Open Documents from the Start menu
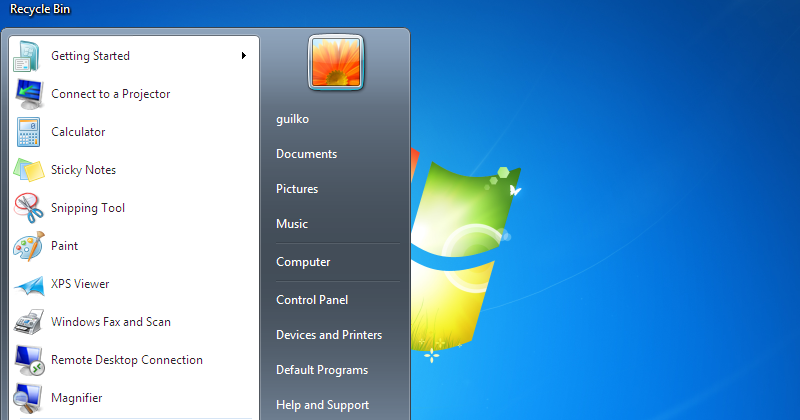This screenshot has width=800, height=420. 307,154
